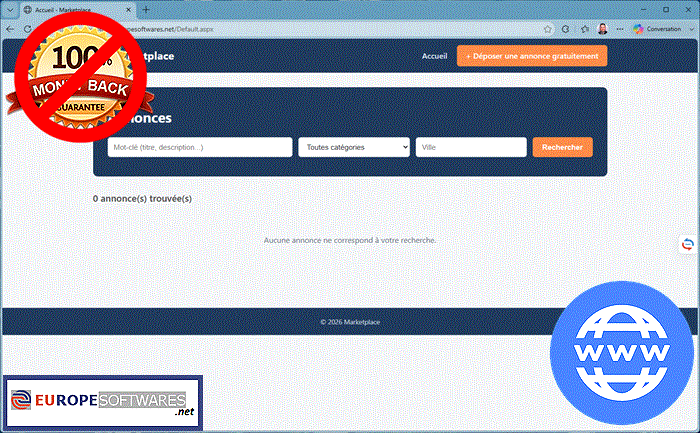
Task: Expand the tab list chevron
Action: (x=10, y=9)
